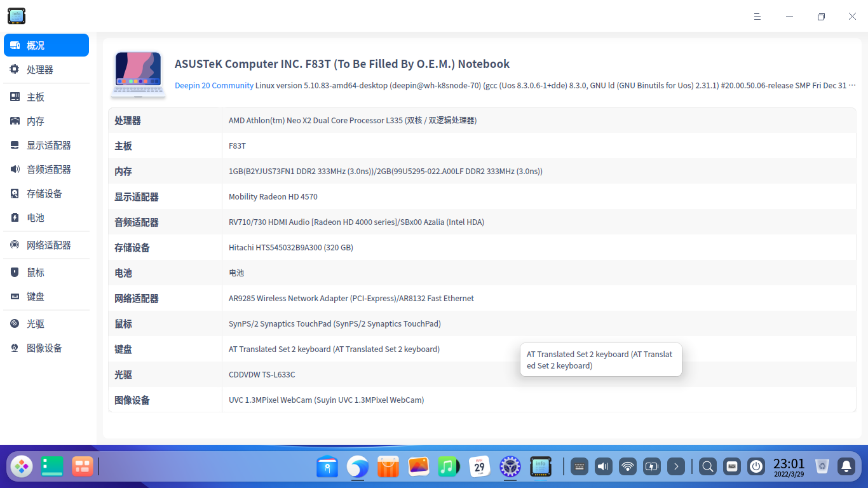Open the Control Center gear in dock
Image resolution: width=868 pixels, height=488 pixels.
510,467
